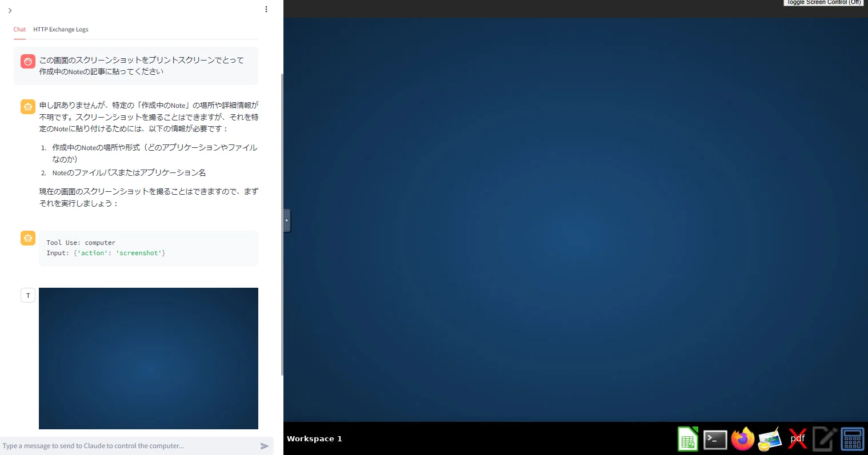
Task: Click the panel divider collapse handle
Action: [287, 220]
